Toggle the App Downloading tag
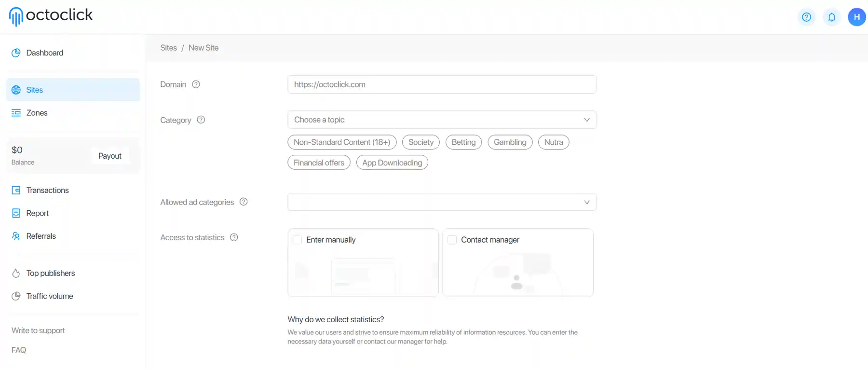The height and width of the screenshot is (369, 868). click(392, 163)
